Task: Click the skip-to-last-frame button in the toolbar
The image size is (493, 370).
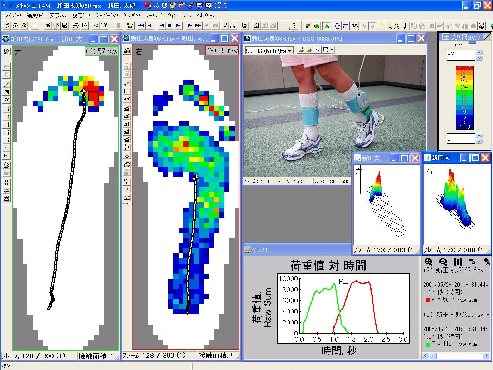Action: coord(198,25)
